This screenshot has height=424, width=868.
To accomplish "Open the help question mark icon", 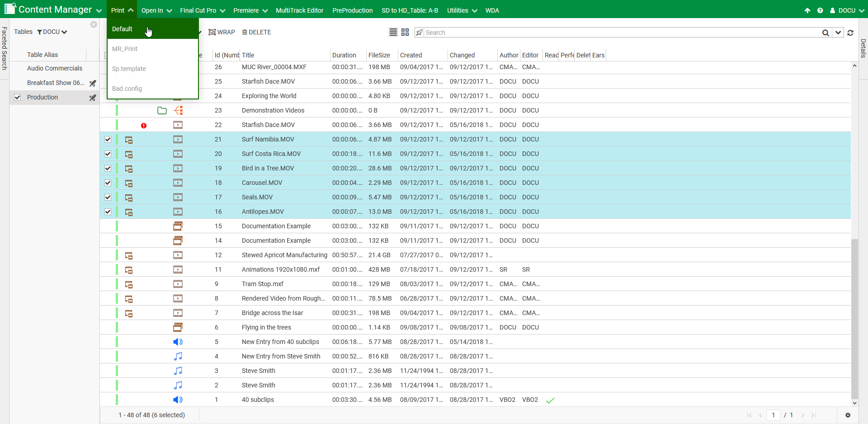I will [x=820, y=10].
